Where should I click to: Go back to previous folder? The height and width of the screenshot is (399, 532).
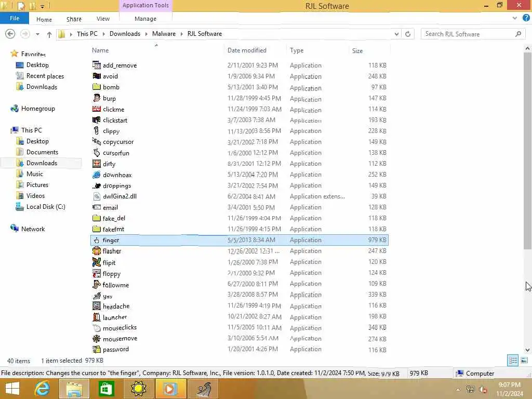tap(10, 34)
